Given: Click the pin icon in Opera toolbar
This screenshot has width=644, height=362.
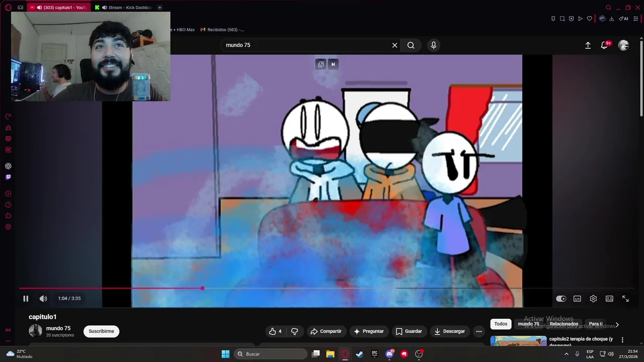Looking at the screenshot, I should click(x=553, y=19).
